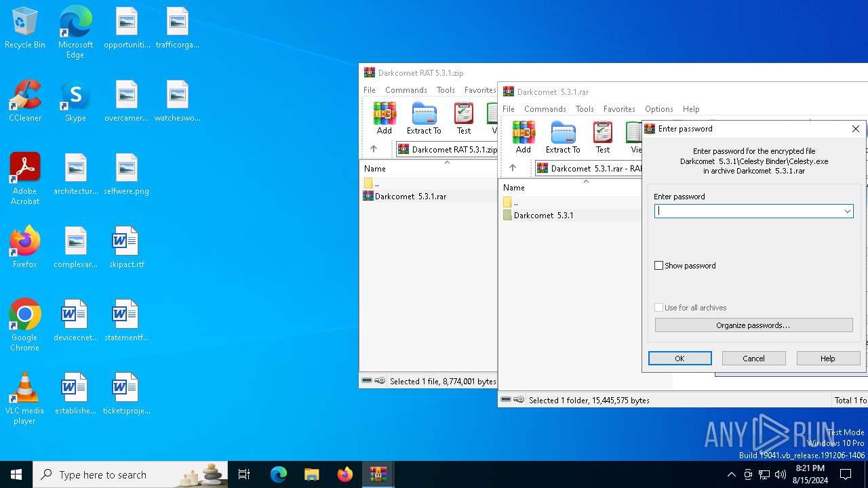
Task: Select ticketsproje... desktop document
Action: pos(126,394)
